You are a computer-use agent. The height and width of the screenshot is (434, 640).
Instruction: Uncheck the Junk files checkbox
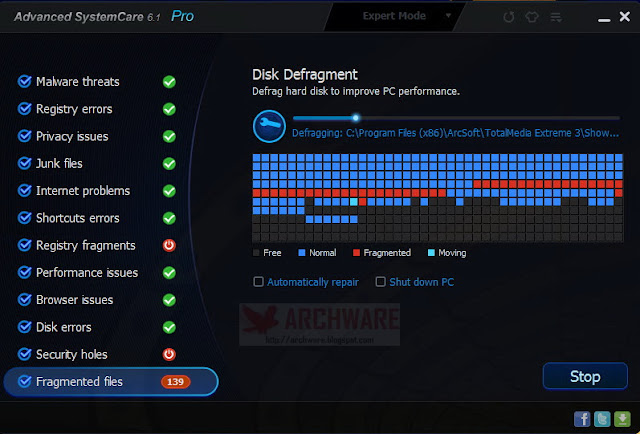(x=24, y=163)
